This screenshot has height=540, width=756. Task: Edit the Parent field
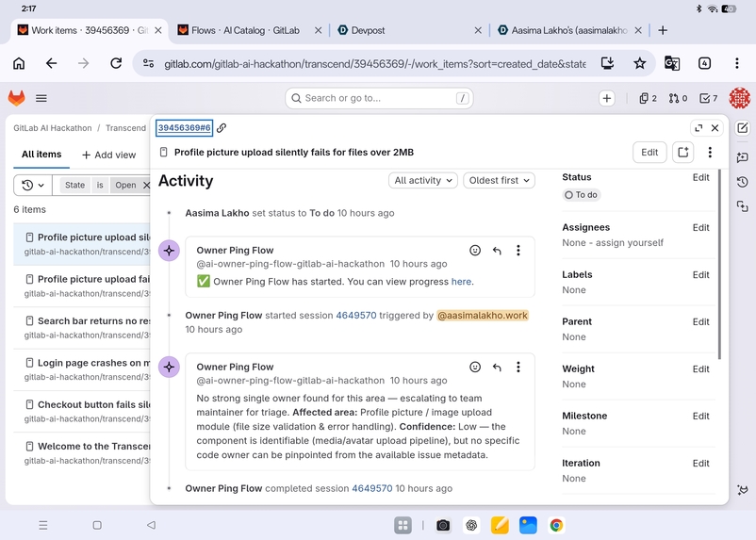tap(700, 321)
